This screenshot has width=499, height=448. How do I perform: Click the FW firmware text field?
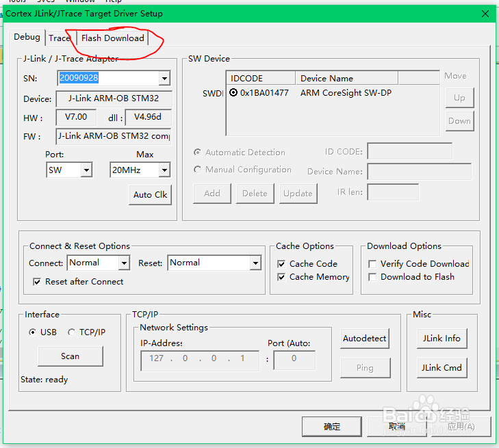(x=114, y=136)
